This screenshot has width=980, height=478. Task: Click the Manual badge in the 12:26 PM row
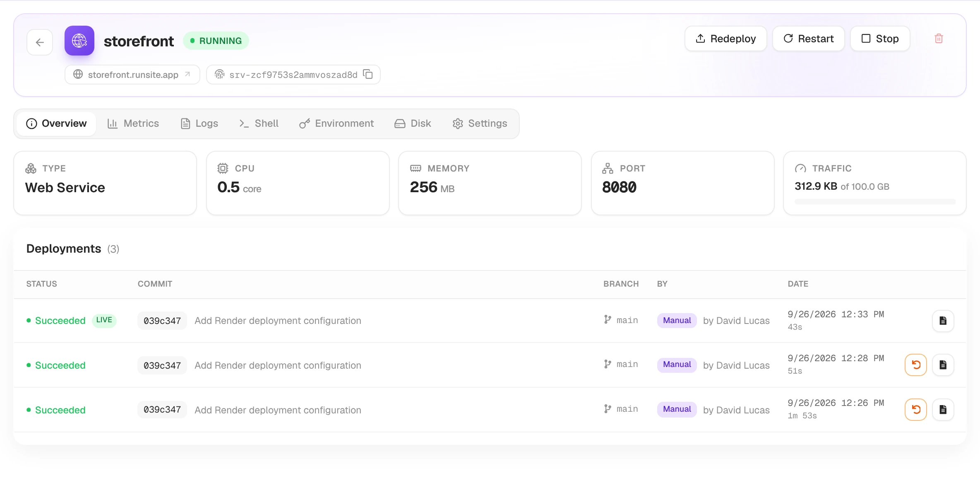677,409
